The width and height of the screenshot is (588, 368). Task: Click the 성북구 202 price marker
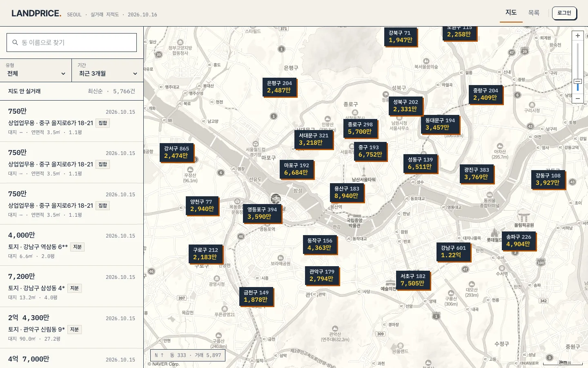tap(405, 105)
